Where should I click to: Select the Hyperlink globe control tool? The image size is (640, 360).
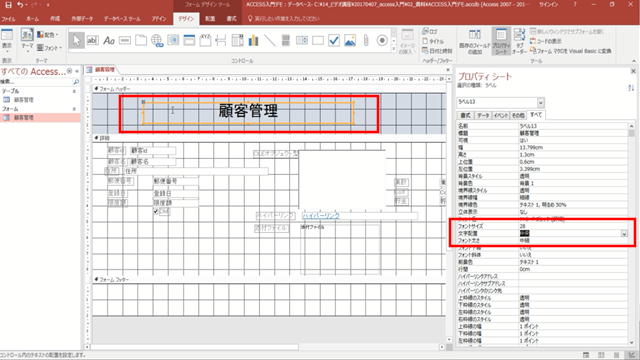157,40
